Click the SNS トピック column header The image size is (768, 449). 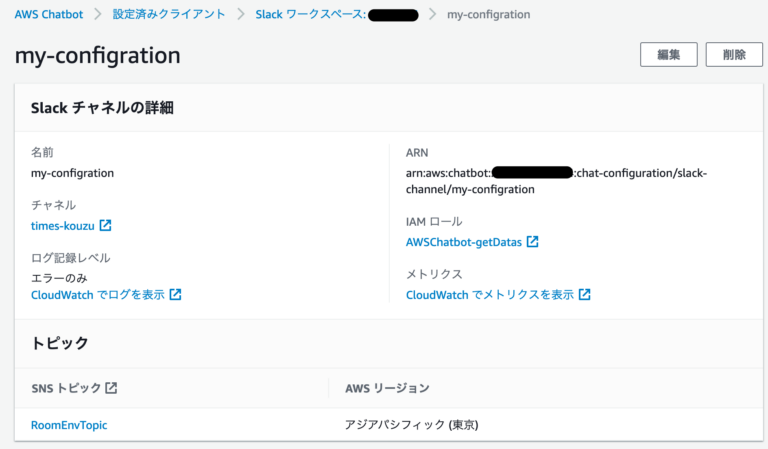coord(66,388)
